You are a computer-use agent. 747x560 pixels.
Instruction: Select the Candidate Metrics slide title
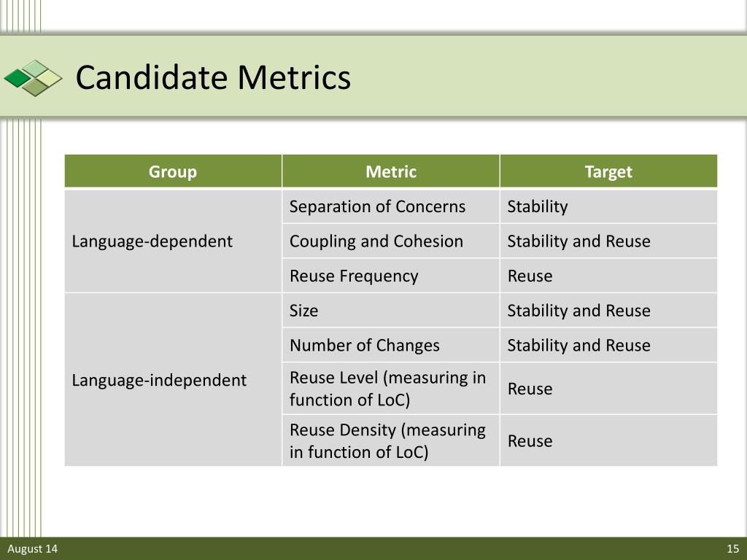coord(213,77)
